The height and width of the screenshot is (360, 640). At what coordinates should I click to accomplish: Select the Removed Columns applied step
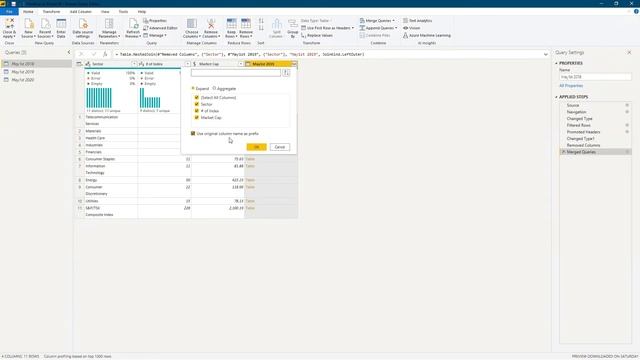583,145
